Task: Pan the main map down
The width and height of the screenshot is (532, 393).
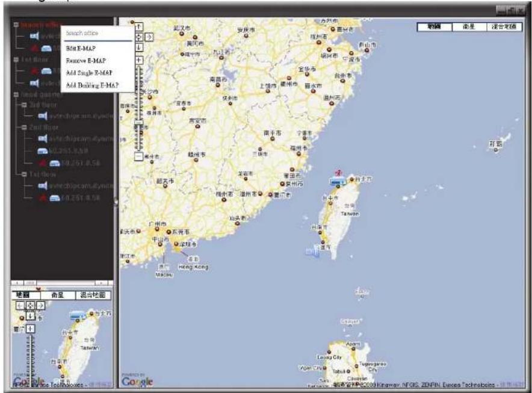Action: (139, 48)
